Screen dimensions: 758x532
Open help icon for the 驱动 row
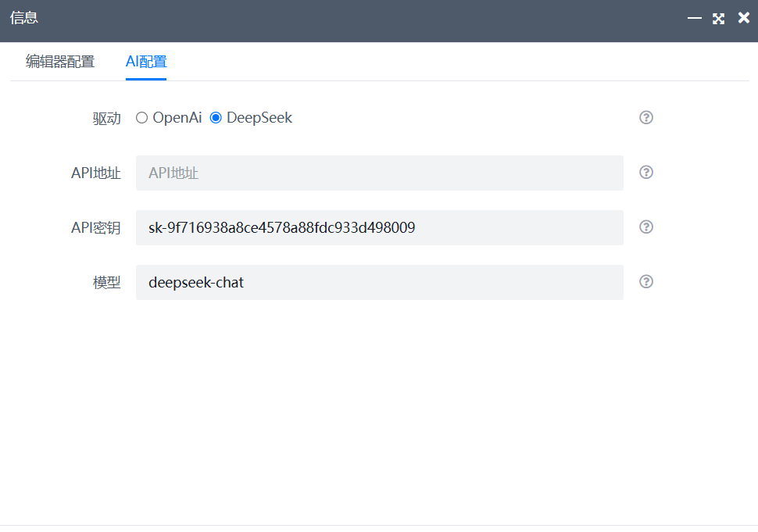645,117
